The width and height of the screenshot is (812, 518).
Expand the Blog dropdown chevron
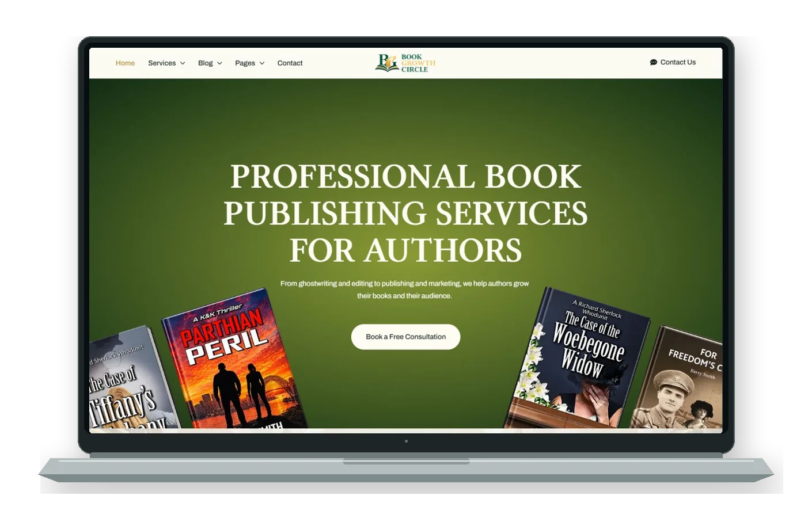coord(219,63)
